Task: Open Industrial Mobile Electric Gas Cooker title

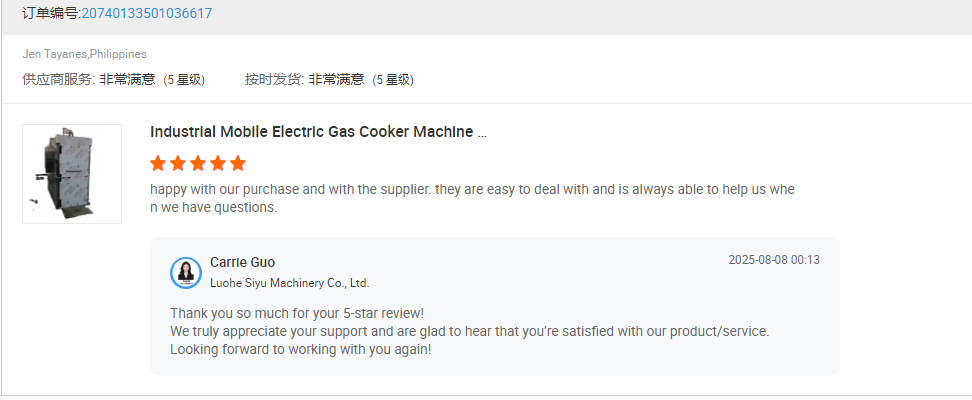Action: point(318,132)
